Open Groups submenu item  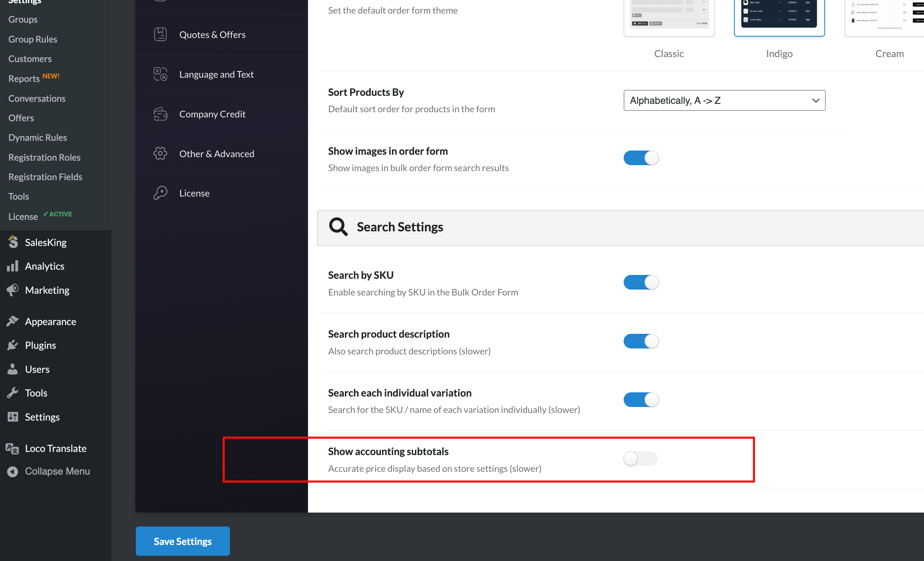pyautogui.click(x=23, y=19)
